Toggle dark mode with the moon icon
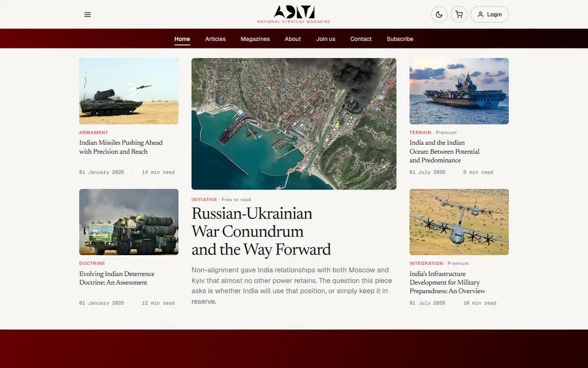The image size is (588, 368). point(439,15)
